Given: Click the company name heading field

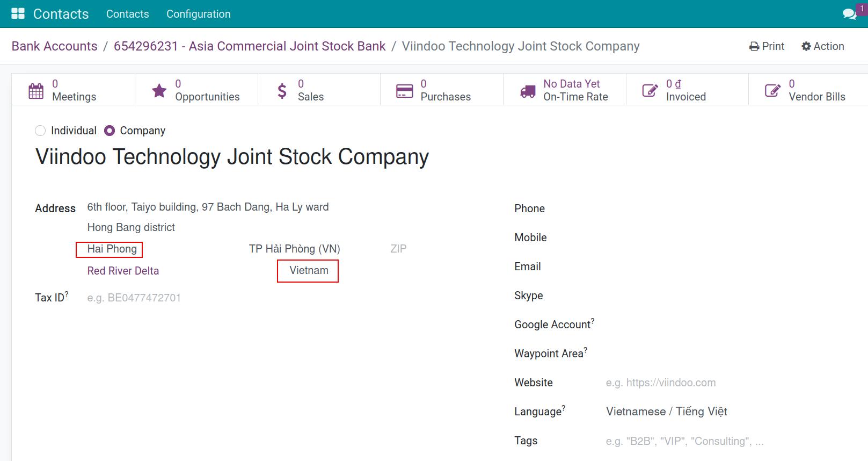Looking at the screenshot, I should pyautogui.click(x=232, y=157).
